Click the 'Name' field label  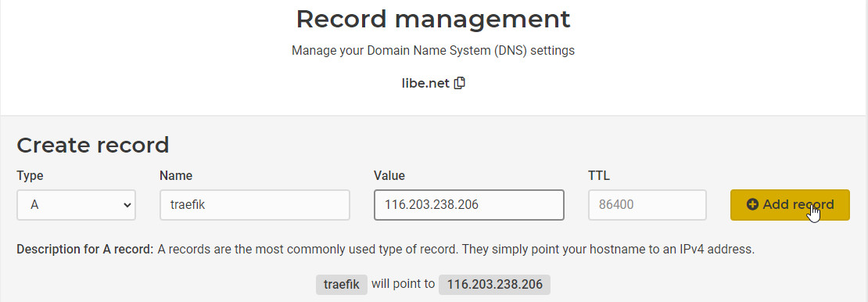pos(176,176)
